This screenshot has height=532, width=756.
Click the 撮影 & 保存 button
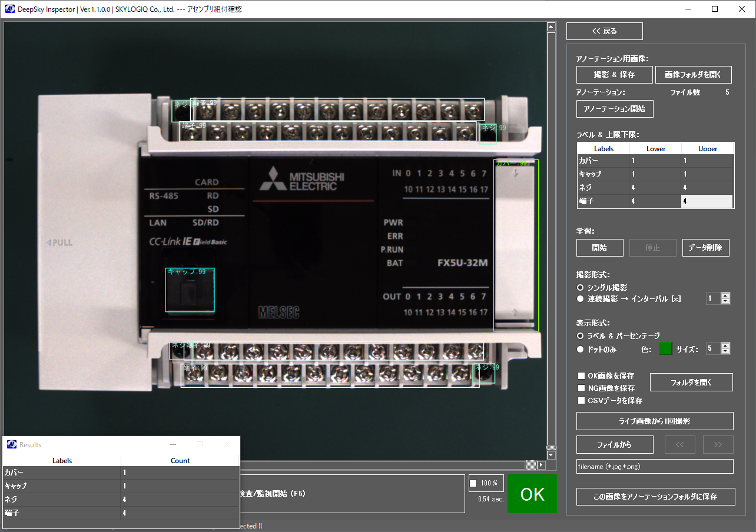(615, 75)
